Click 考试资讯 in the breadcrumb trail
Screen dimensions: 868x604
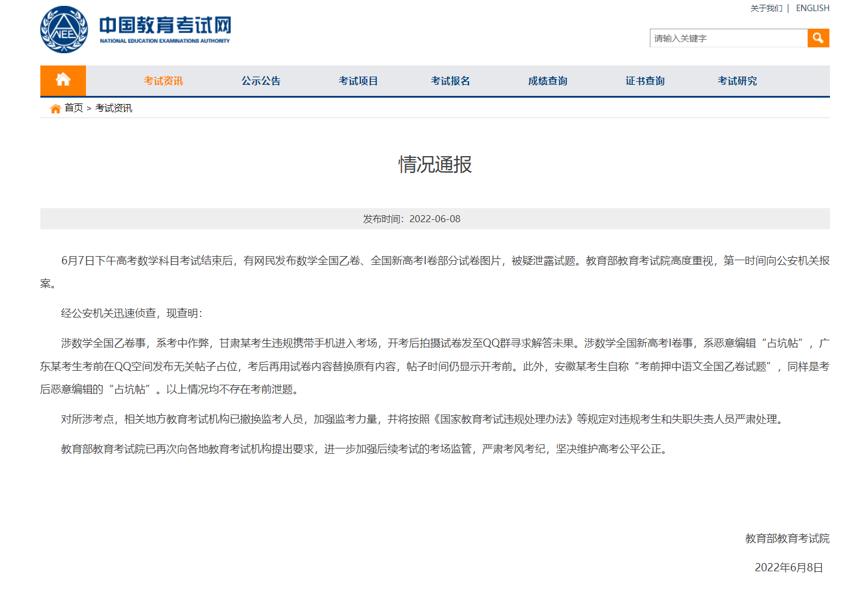pyautogui.click(x=115, y=108)
